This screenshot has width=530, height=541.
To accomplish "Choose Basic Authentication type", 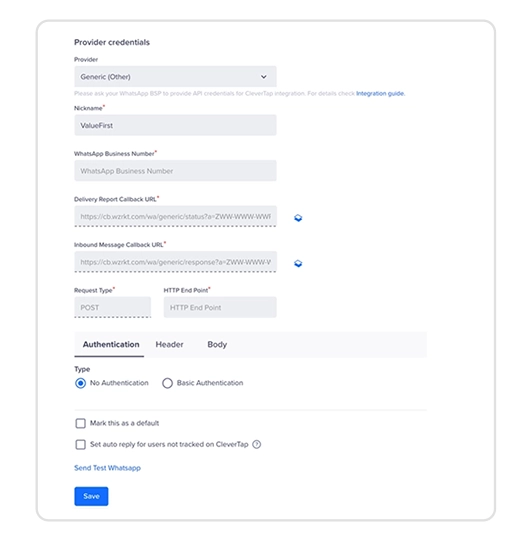I will click(167, 383).
